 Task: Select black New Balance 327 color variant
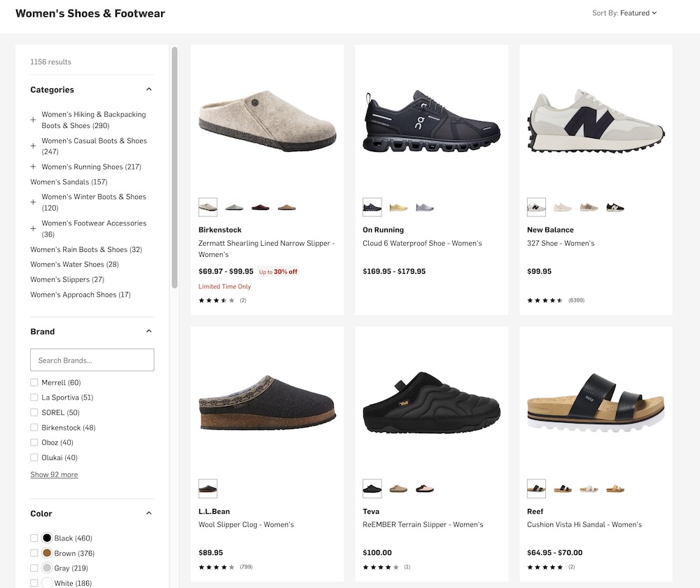[615, 207]
